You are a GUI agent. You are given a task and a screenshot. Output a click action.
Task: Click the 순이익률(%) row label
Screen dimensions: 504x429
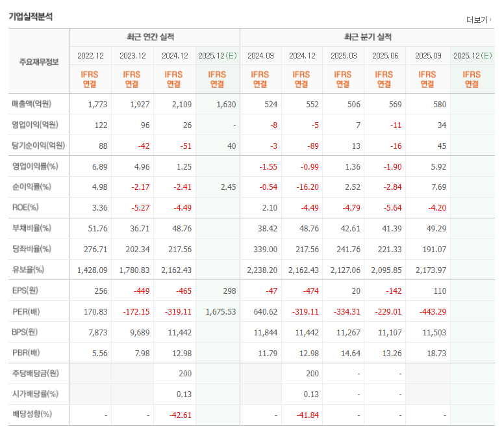pos(31,187)
